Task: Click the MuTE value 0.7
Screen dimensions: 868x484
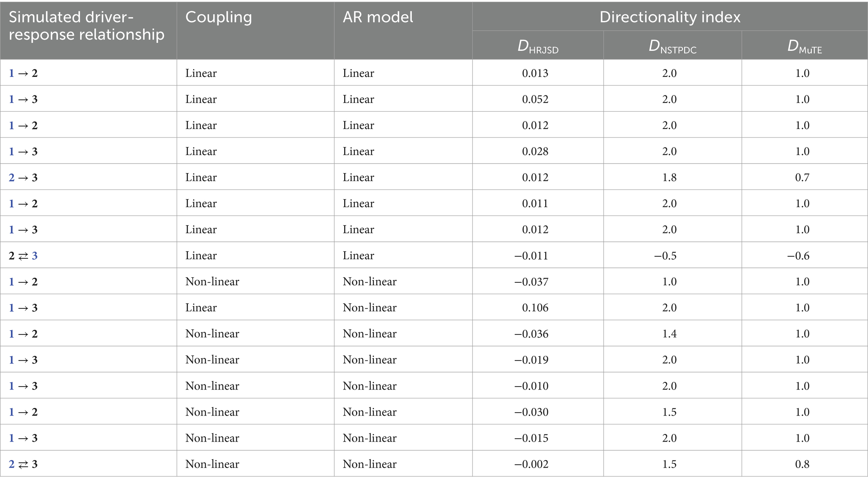Action: click(802, 177)
